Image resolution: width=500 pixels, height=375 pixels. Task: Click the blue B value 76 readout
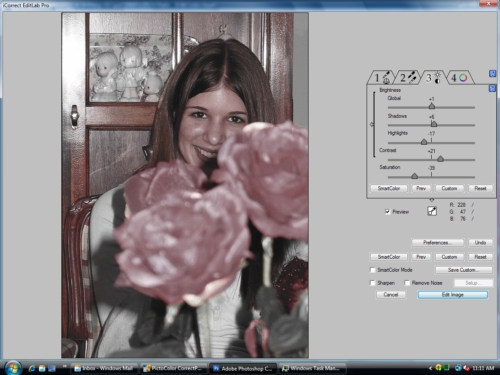pyautogui.click(x=463, y=219)
